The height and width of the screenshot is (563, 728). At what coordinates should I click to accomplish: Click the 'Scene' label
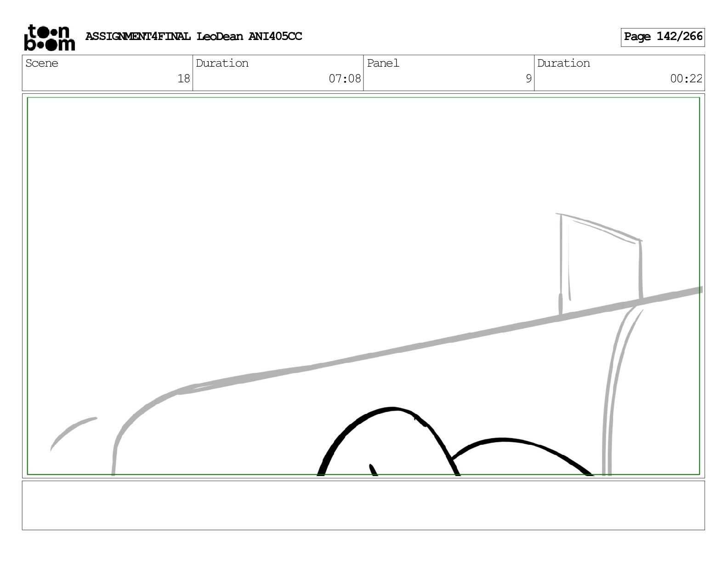pyautogui.click(x=42, y=63)
